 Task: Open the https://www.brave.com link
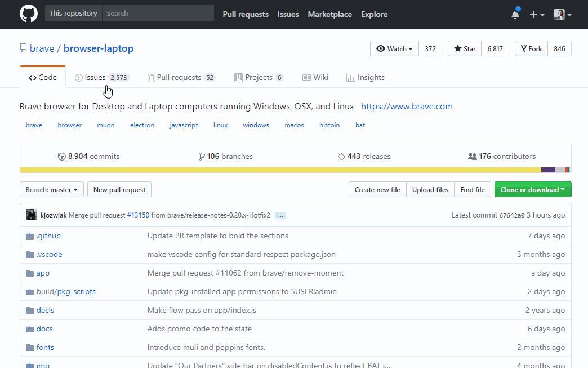407,107
